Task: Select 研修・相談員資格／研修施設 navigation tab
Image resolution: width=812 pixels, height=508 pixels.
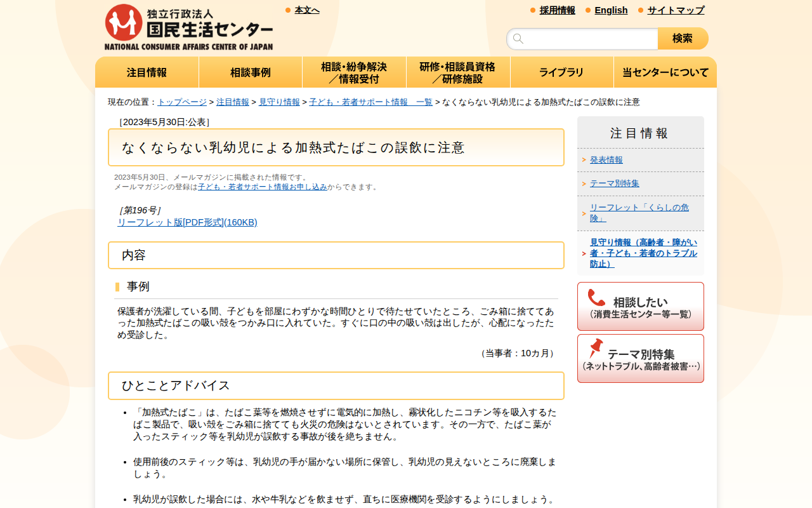Action: click(x=458, y=72)
